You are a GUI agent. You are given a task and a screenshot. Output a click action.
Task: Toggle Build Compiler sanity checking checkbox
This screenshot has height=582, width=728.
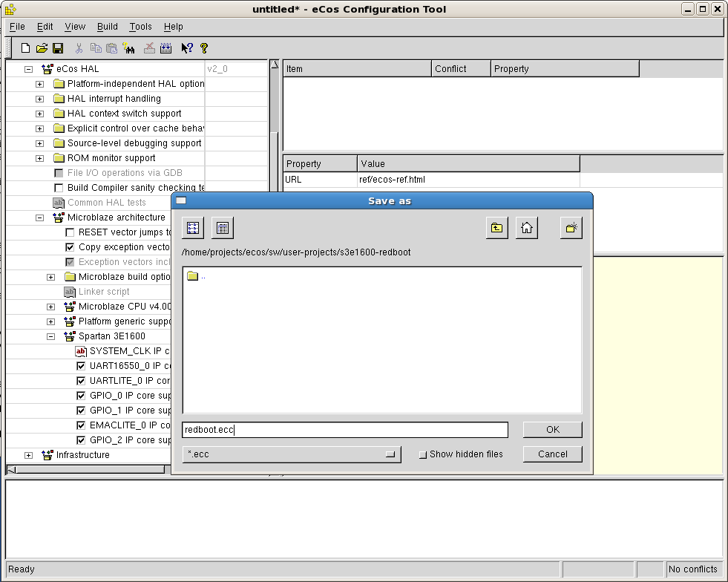click(59, 188)
